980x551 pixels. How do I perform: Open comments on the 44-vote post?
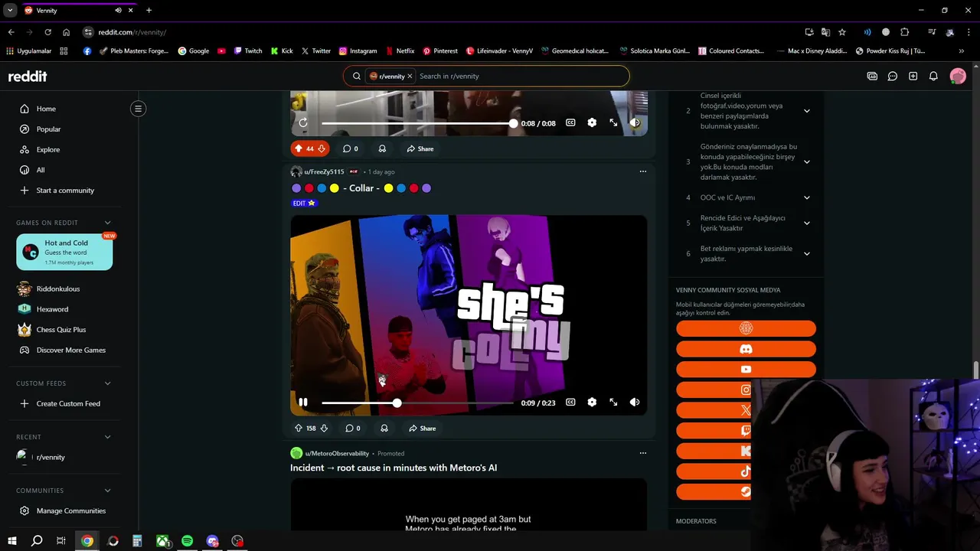351,148
